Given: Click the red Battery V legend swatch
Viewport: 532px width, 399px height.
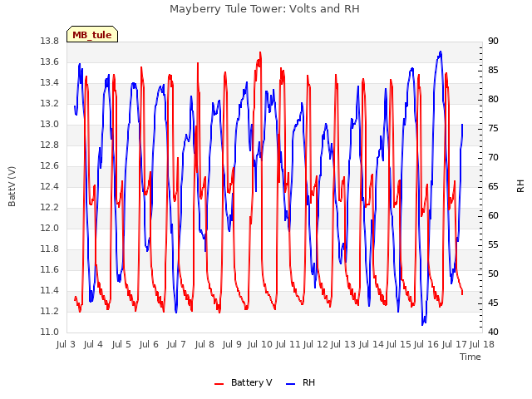Looking at the screenshot, I should (219, 384).
